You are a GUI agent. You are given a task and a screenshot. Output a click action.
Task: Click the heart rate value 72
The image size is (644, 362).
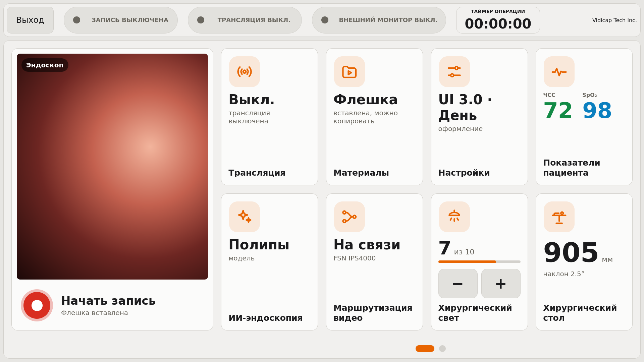click(558, 111)
